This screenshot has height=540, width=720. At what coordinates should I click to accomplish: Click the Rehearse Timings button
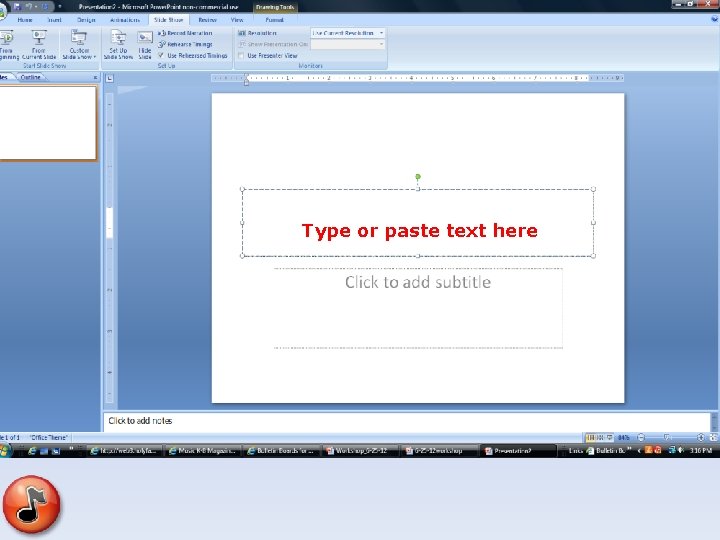185,44
